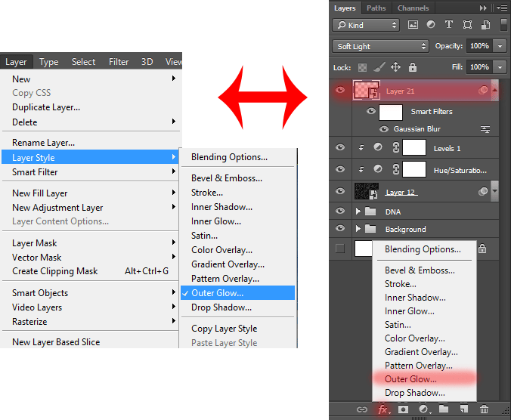This screenshot has width=511, height=420.
Task: Hide Layer 12 visibility eye
Action: pyautogui.click(x=340, y=191)
